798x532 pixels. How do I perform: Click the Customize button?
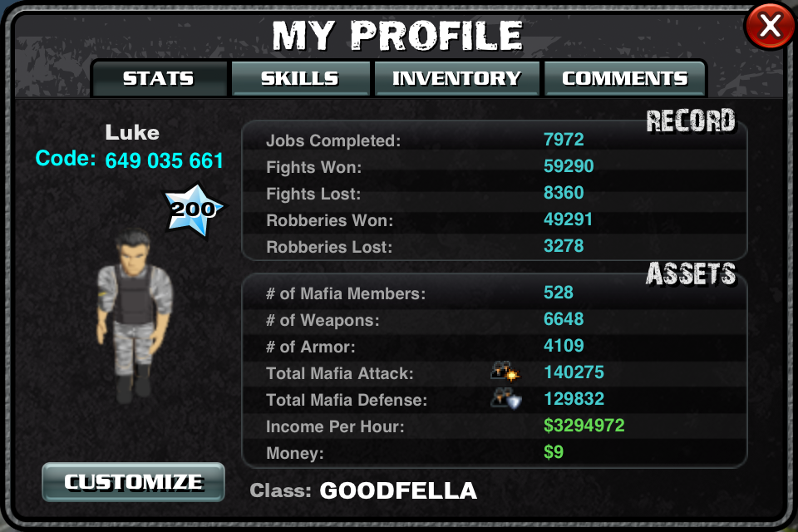click(x=133, y=482)
